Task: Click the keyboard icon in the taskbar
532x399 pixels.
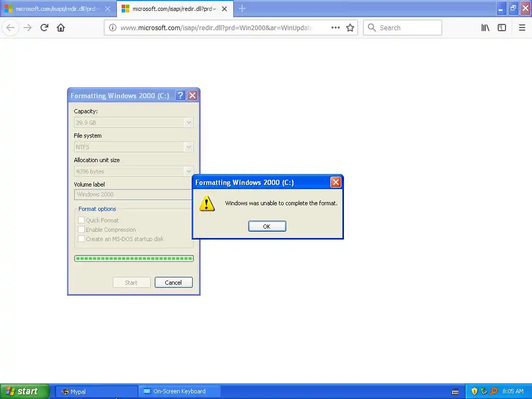Action: click(455, 392)
